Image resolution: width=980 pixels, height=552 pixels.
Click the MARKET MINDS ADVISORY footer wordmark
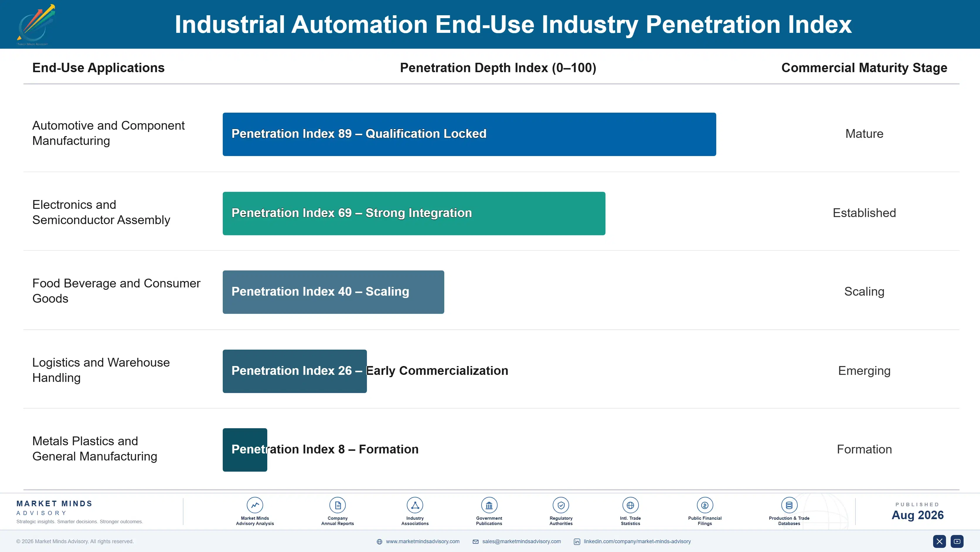coord(55,508)
